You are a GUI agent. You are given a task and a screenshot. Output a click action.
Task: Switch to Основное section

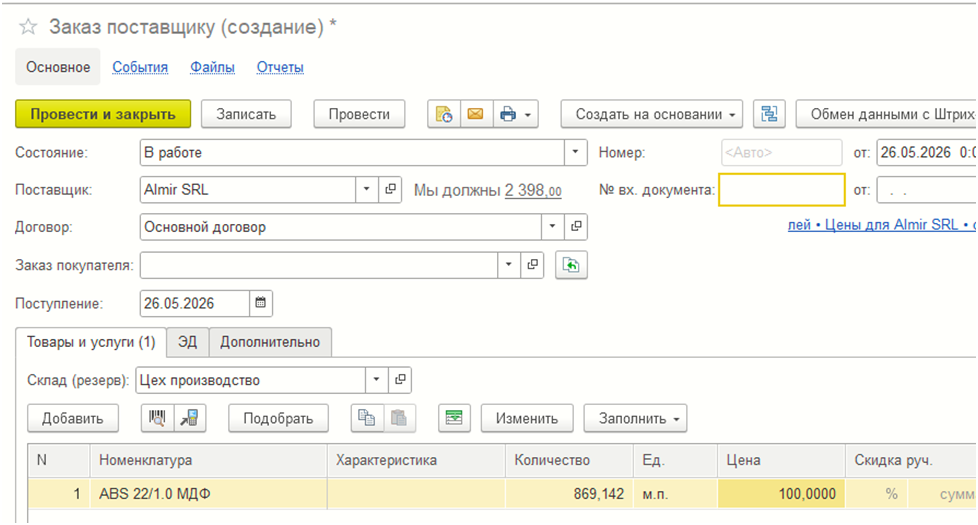(x=58, y=67)
